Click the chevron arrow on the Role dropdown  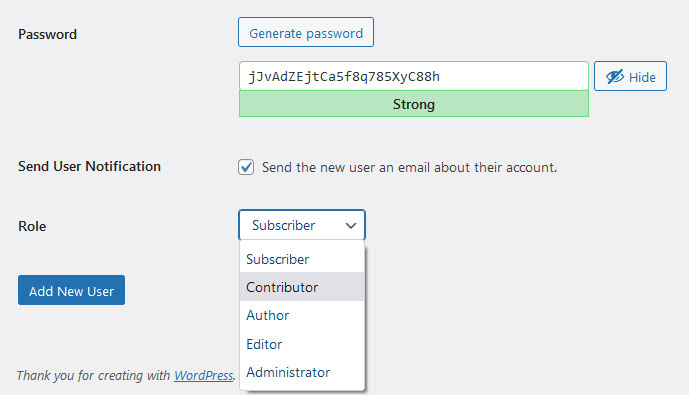(x=351, y=225)
